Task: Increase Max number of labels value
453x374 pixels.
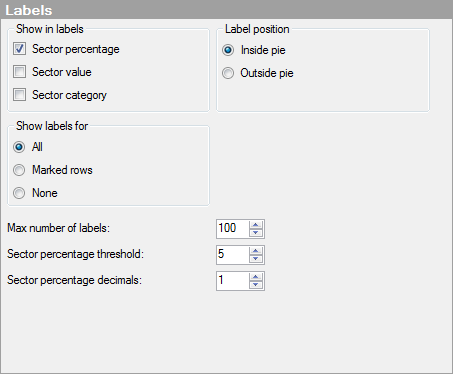Action: (x=256, y=225)
